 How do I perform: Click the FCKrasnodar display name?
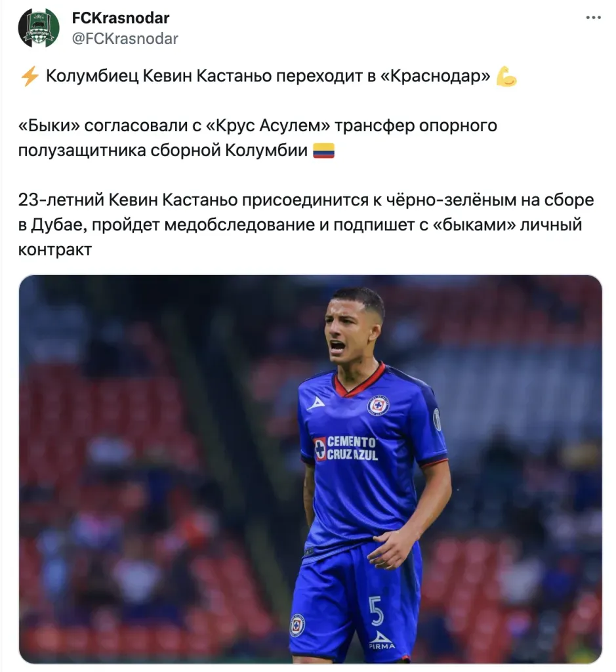(120, 18)
